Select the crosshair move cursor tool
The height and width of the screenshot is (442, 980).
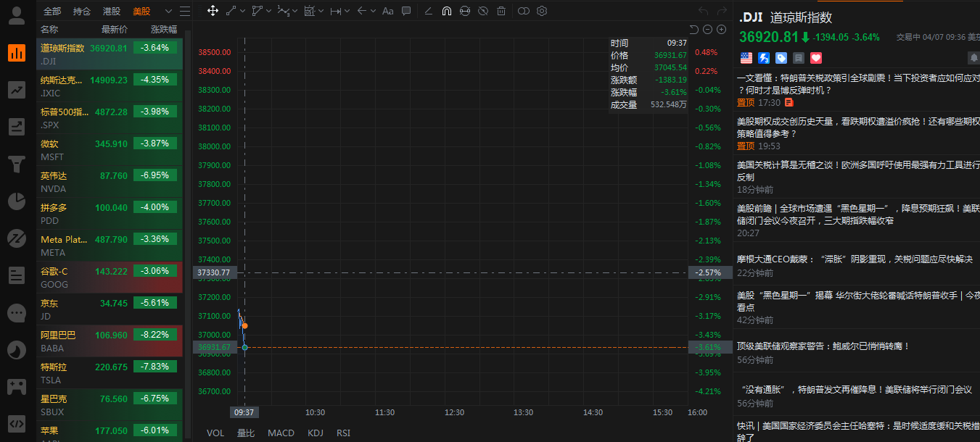pyautogui.click(x=213, y=11)
